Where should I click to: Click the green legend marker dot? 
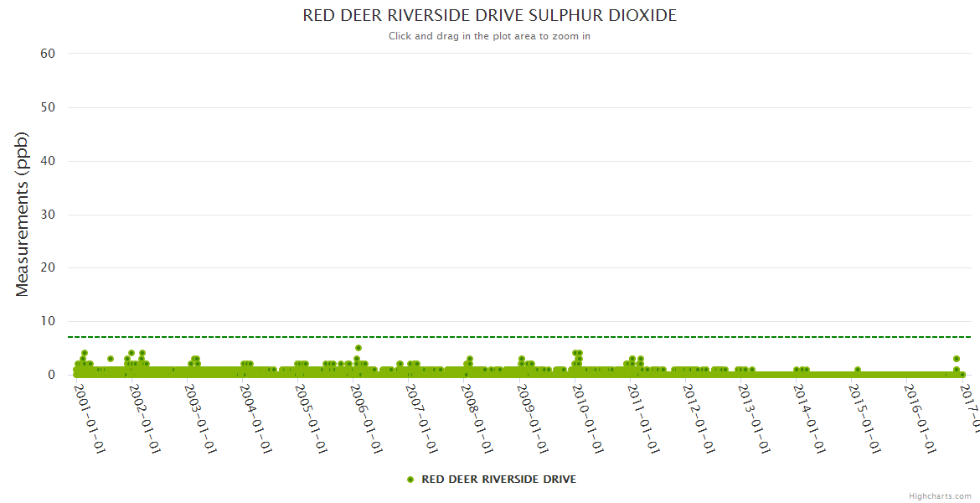pos(410,480)
